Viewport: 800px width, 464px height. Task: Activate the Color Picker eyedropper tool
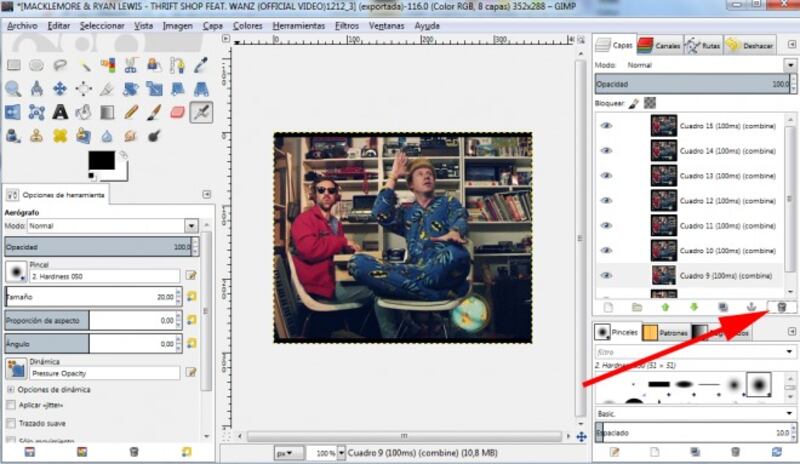201,65
